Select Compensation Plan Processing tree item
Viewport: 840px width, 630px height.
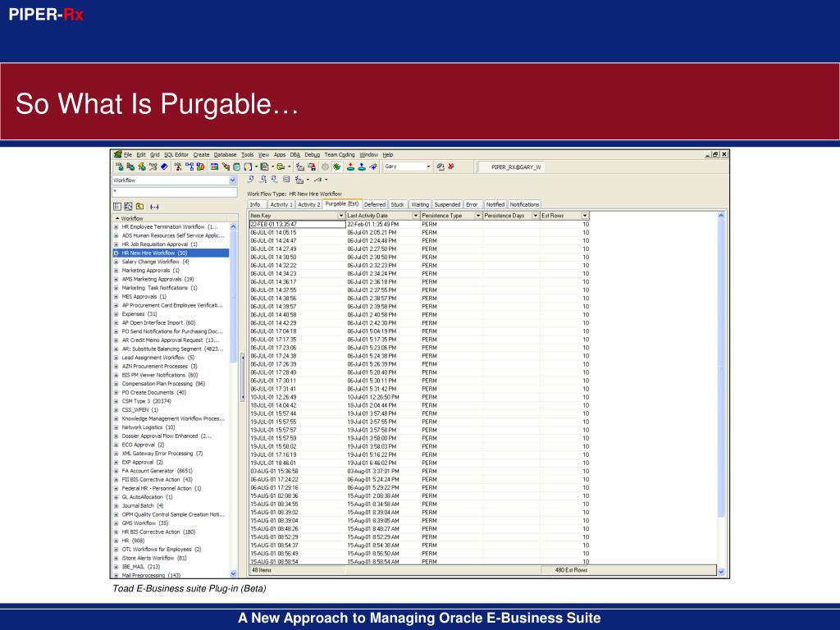coord(163,384)
